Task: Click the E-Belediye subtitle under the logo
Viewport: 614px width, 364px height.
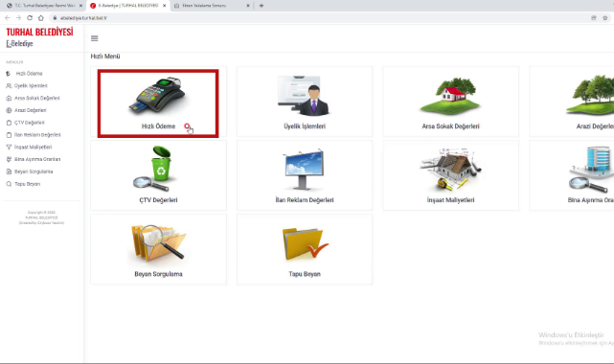Action: tap(19, 43)
